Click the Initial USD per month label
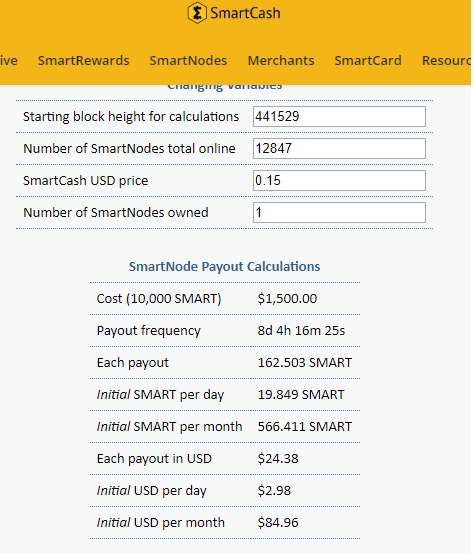Viewport: 473px width, 553px height. 160,523
